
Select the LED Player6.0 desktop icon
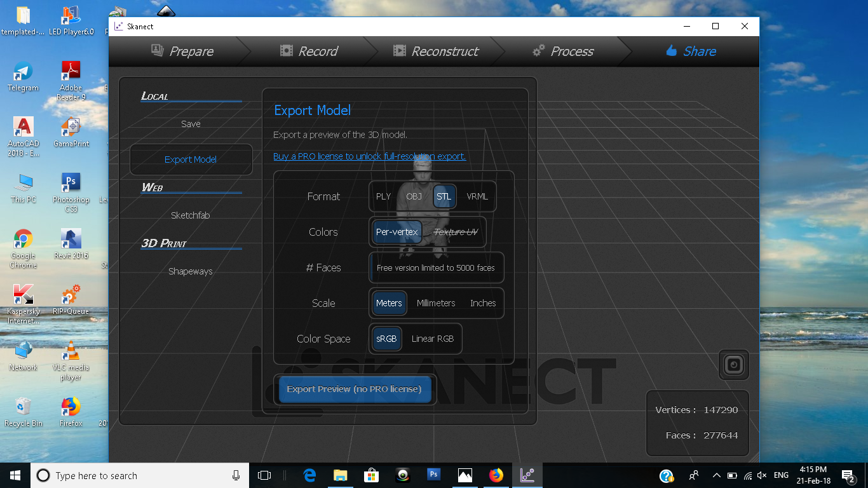coord(71,20)
